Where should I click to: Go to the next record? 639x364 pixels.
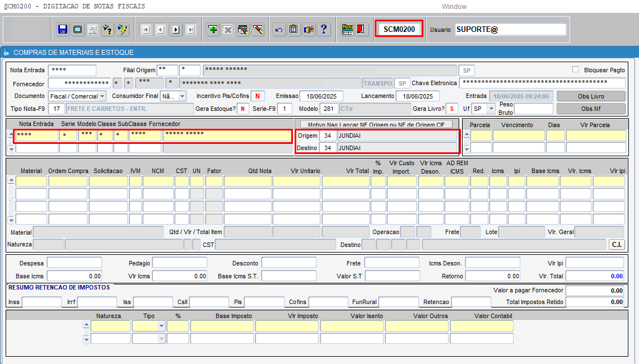(175, 30)
